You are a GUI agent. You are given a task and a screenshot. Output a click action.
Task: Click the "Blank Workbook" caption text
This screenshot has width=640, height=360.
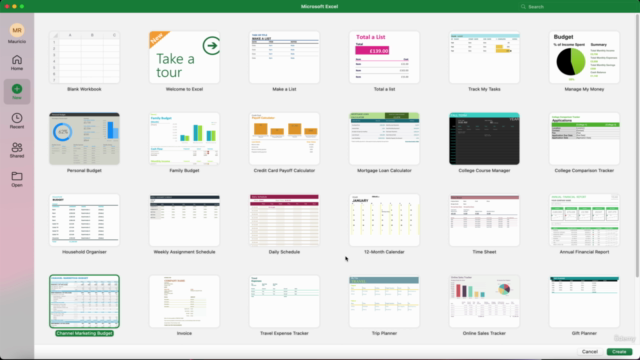click(84, 89)
